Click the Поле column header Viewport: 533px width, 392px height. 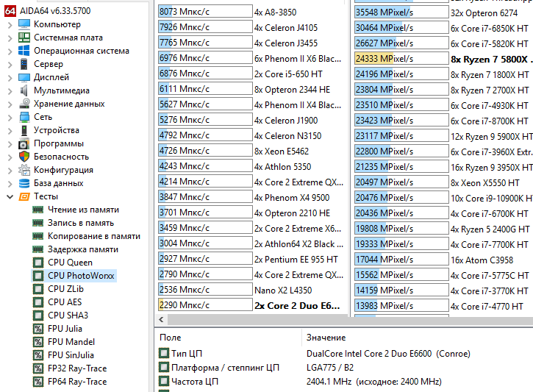(171, 338)
